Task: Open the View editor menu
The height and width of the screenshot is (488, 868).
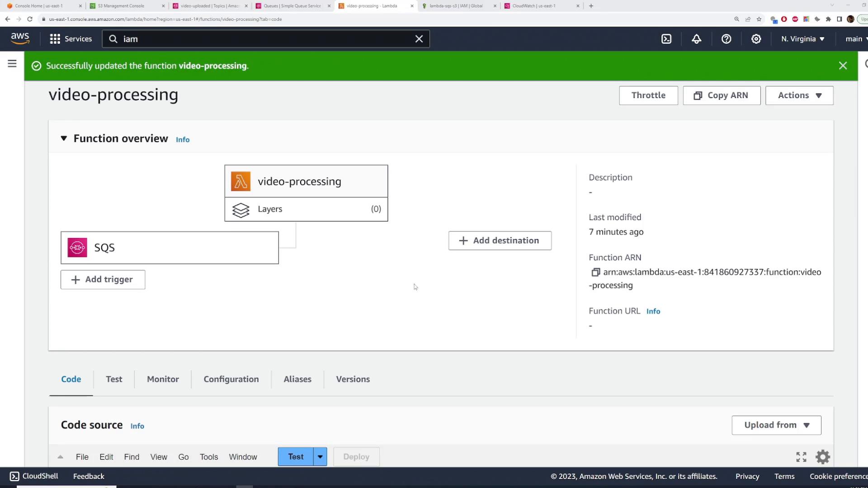Action: click(x=159, y=457)
